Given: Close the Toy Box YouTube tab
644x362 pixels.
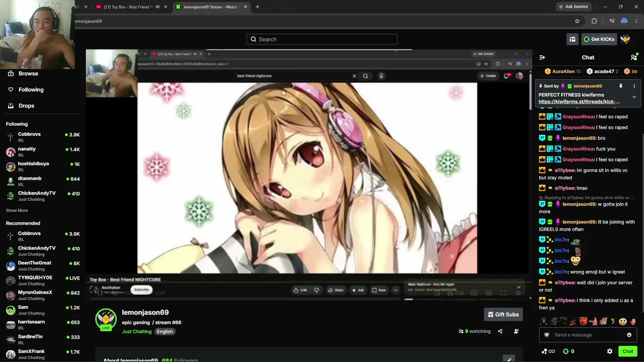Looking at the screenshot, I should point(166,7).
